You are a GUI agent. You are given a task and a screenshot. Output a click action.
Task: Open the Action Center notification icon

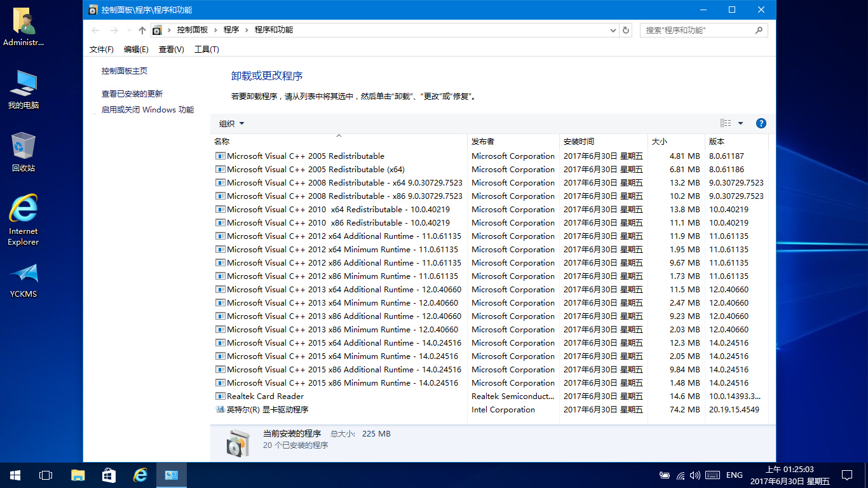click(x=846, y=475)
